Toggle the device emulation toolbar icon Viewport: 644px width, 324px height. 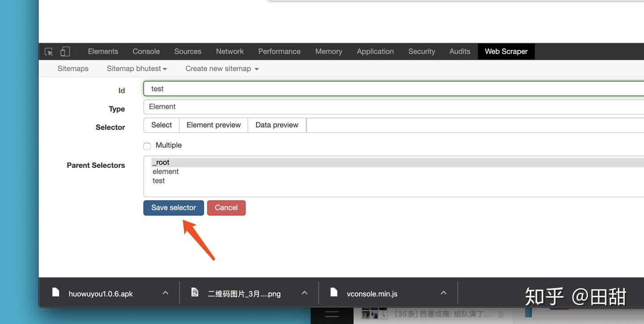pos(64,50)
